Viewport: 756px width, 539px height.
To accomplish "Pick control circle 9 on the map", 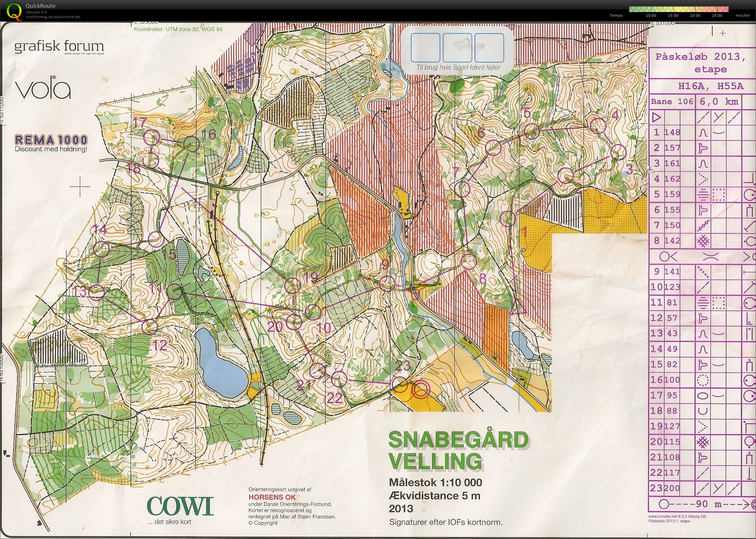I will pos(387,284).
